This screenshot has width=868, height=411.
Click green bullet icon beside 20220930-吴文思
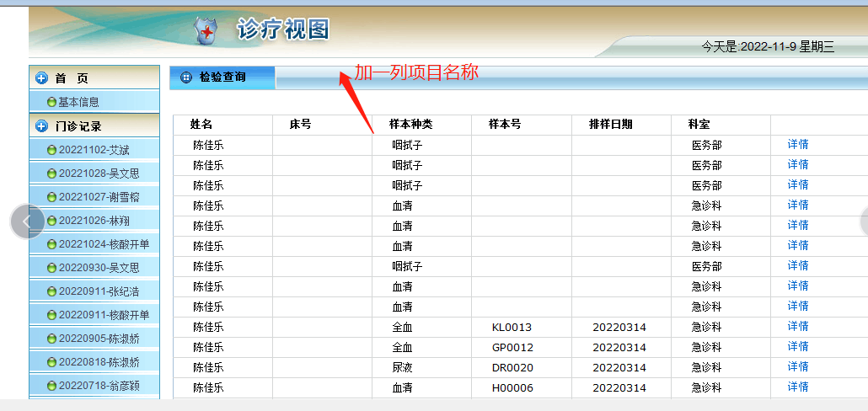pyautogui.click(x=52, y=268)
